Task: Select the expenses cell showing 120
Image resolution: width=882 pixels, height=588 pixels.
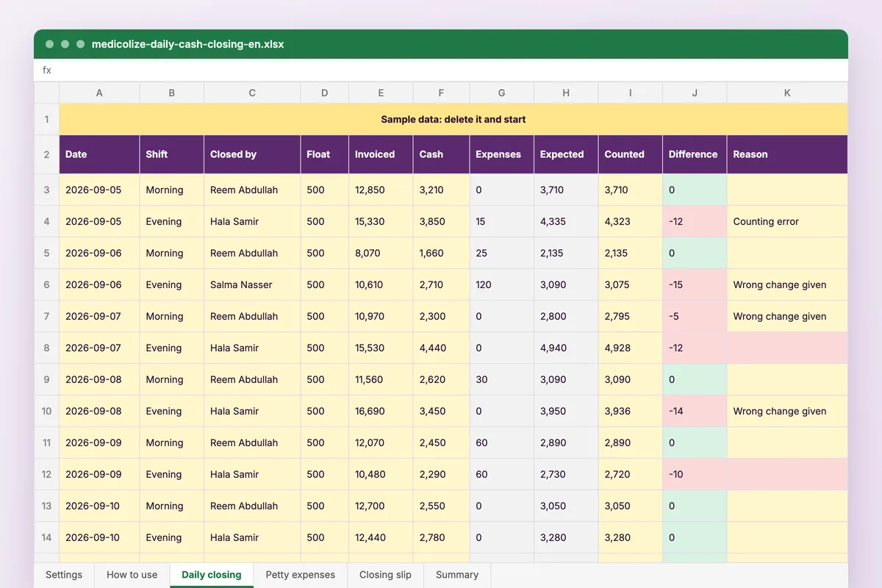Action: (x=502, y=284)
